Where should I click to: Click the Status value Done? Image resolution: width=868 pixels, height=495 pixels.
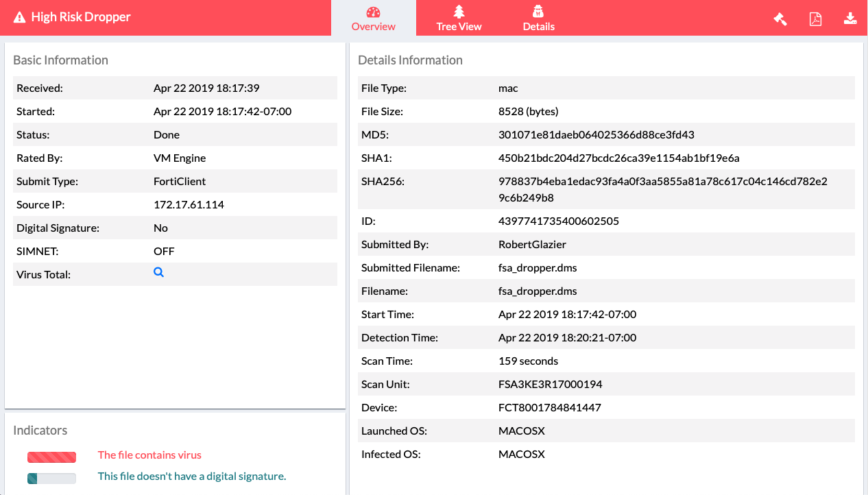point(167,134)
